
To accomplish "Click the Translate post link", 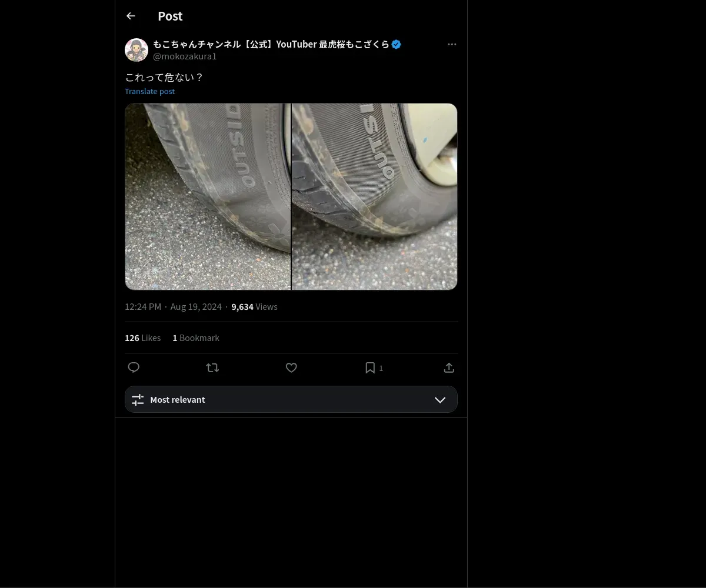I will pos(149,91).
